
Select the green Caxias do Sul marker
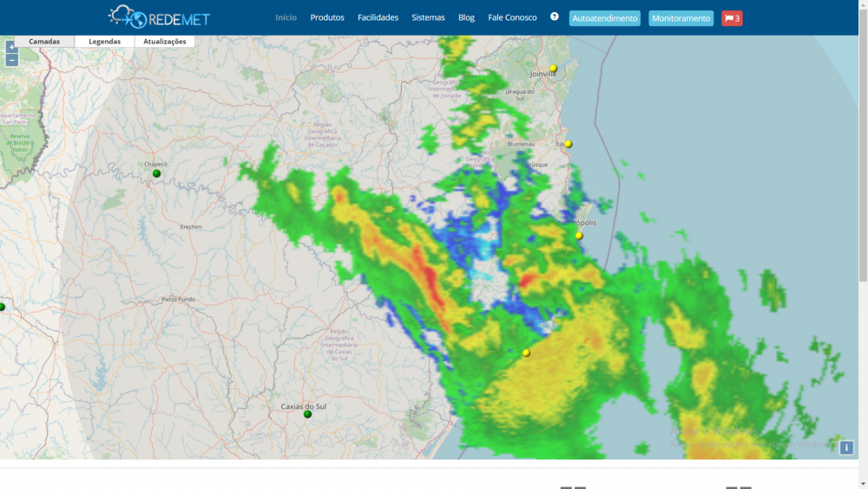307,414
